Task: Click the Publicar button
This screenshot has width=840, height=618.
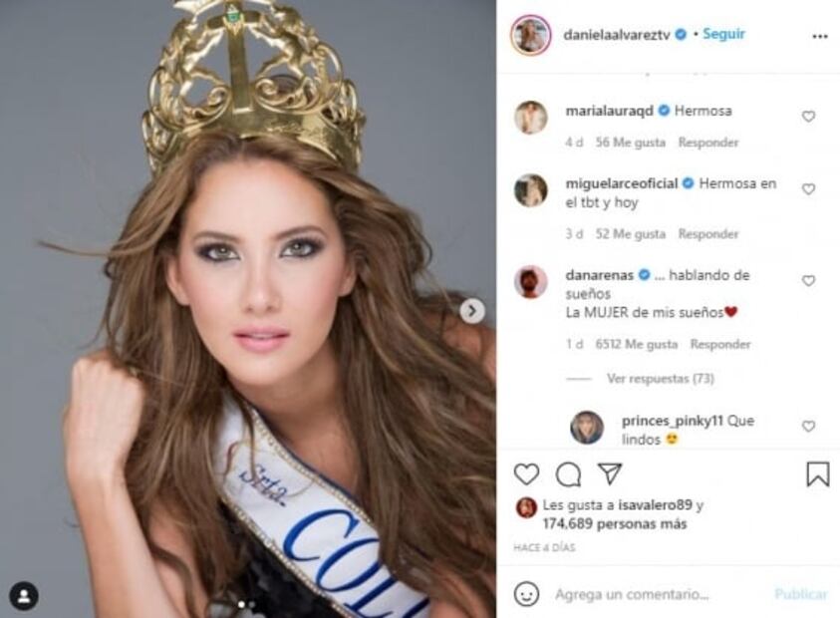Action: (x=800, y=594)
